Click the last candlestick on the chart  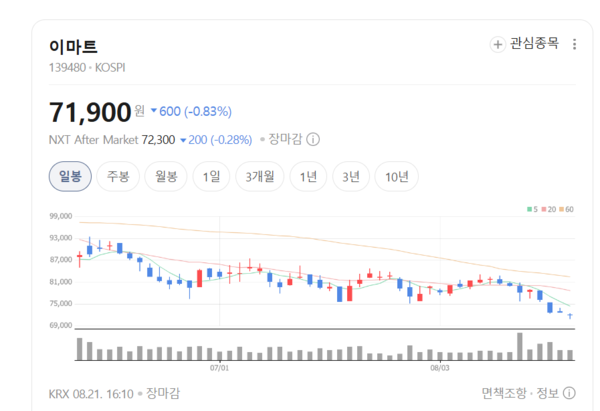570,316
